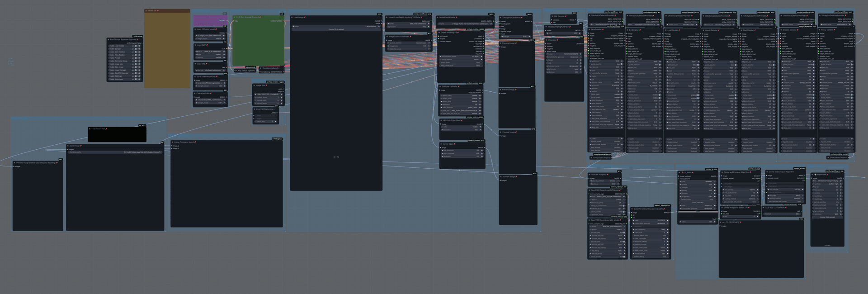The height and width of the screenshot is (294, 868).
Task: Open size preset dropdown in Image Size node
Action: click(x=268, y=94)
